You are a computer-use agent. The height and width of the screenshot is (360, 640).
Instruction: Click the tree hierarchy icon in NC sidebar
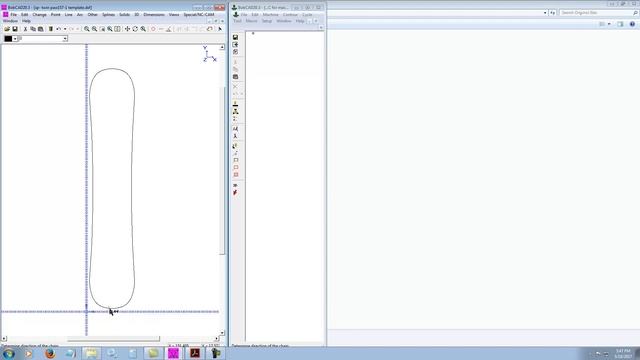click(236, 111)
